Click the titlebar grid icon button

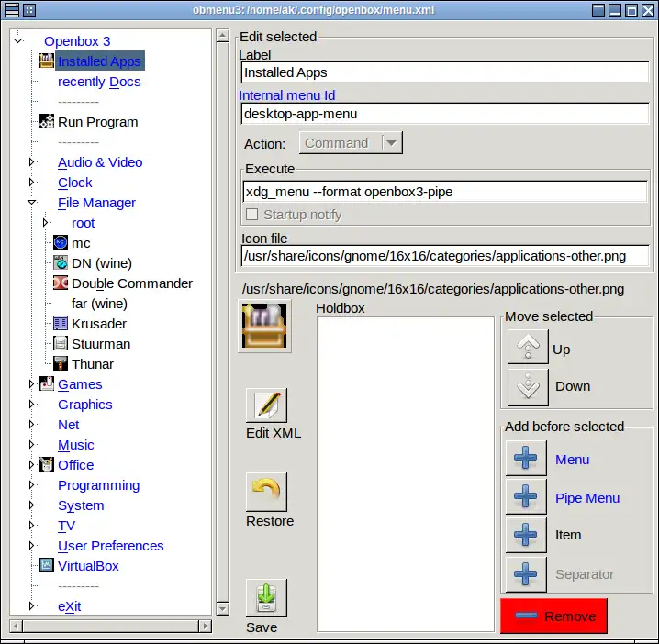(29, 10)
